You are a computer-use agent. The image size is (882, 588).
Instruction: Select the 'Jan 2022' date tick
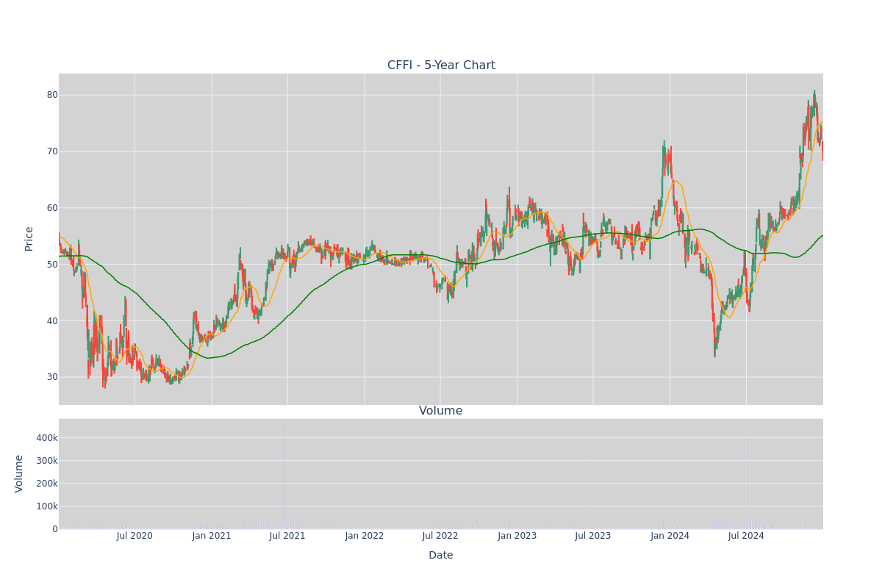point(365,536)
